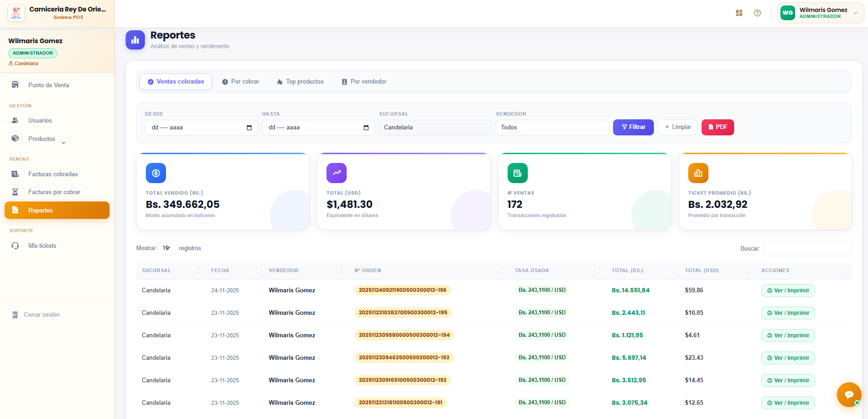Open the Vendedor Todos dropdown
Screen dimensions: 868x419
pos(552,128)
